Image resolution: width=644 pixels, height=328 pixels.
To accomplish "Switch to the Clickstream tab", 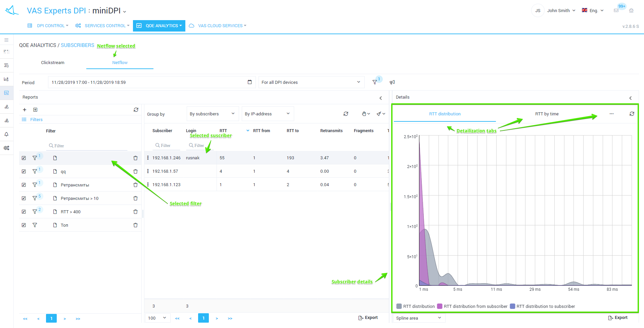I will (x=53, y=63).
